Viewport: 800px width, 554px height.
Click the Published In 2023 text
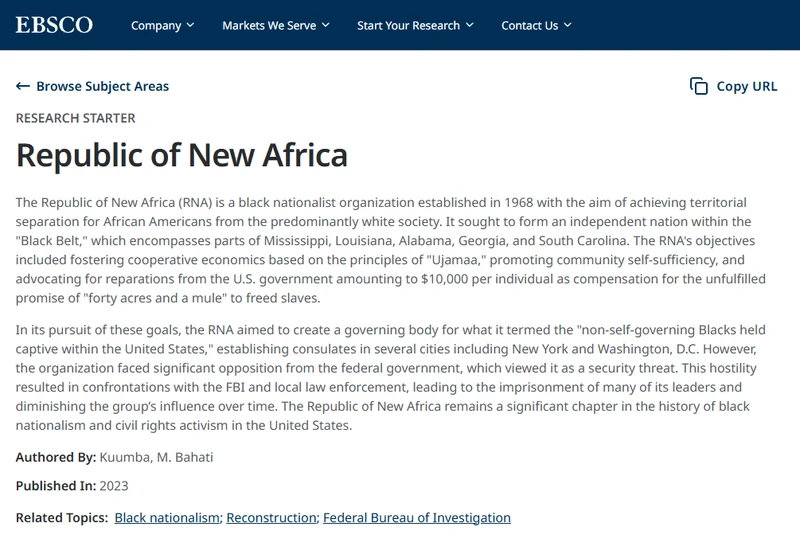point(72,486)
